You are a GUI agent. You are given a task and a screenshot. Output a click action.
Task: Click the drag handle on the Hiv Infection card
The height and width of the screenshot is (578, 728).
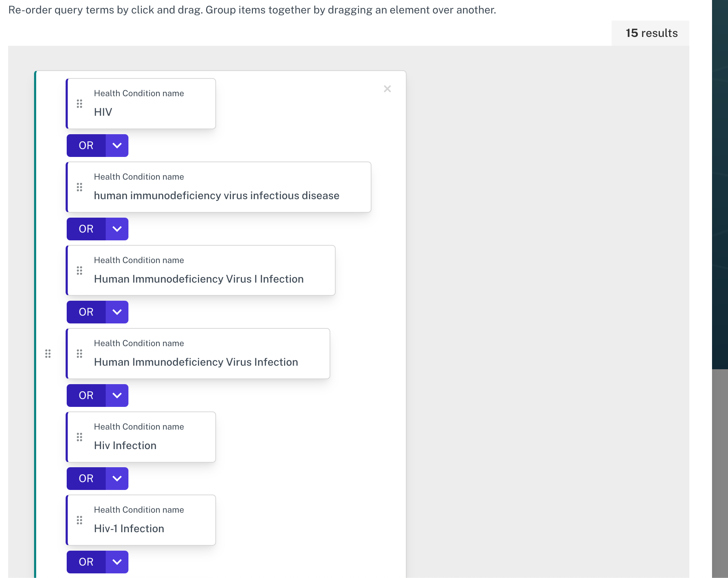point(79,437)
